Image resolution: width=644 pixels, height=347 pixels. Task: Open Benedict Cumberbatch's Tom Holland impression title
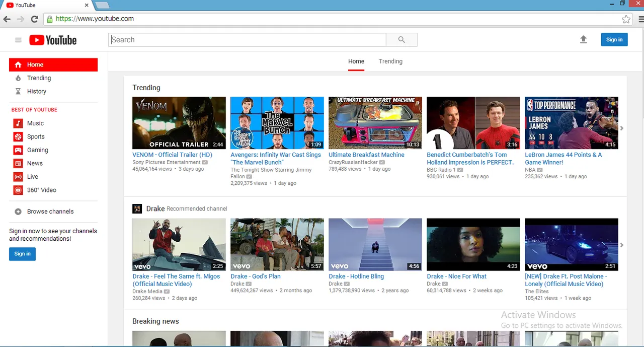[470, 159]
